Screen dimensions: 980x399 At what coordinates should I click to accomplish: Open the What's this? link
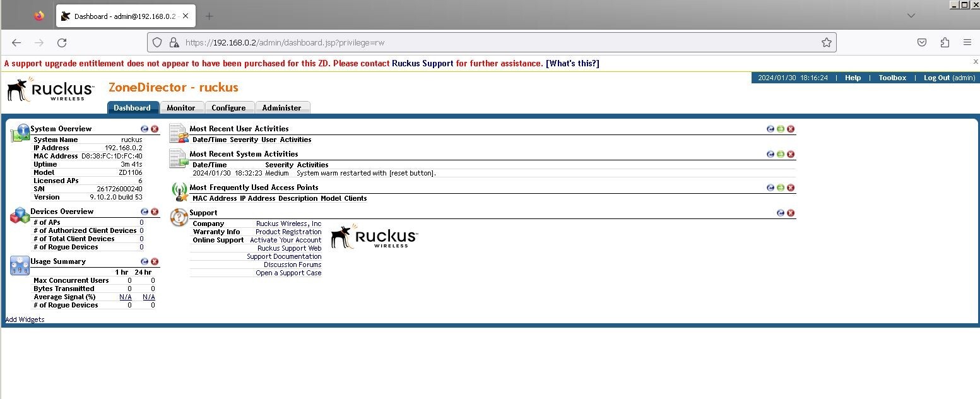572,63
